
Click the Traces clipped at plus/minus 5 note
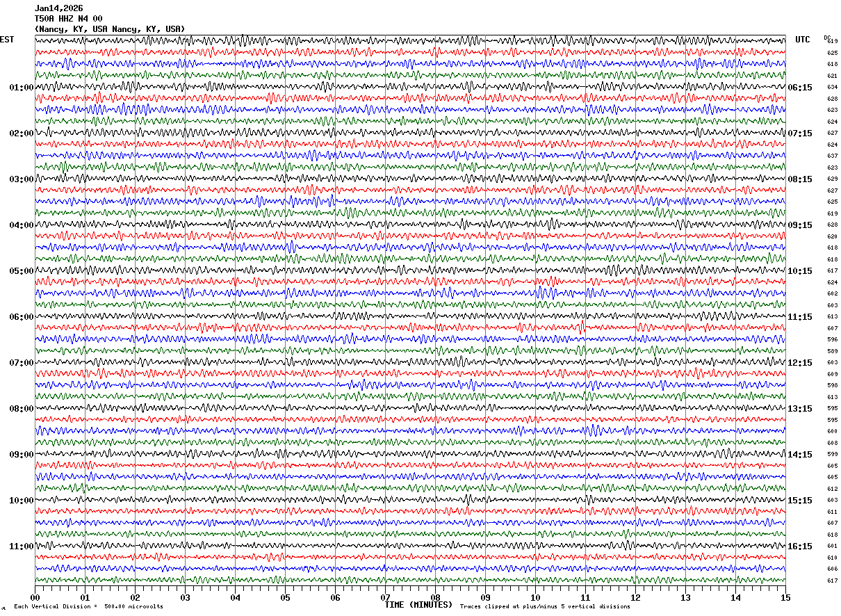(x=545, y=606)
